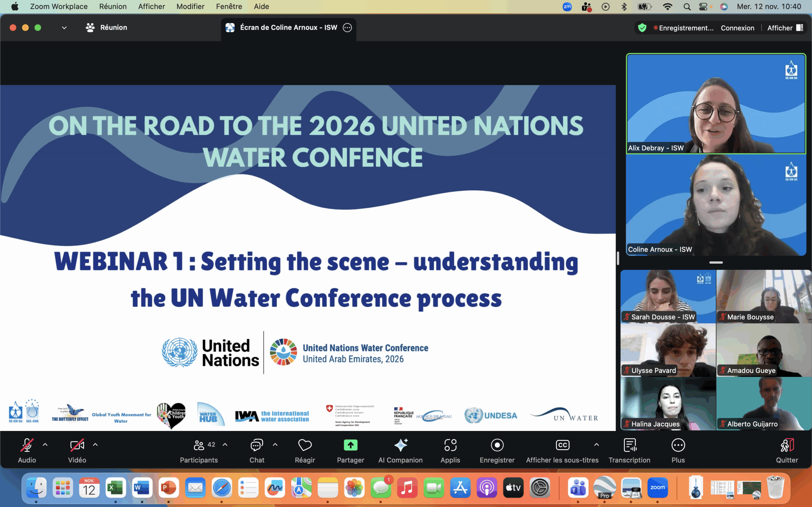This screenshot has width=812, height=507.
Task: Open the participants list dropdown arrow
Action: [x=225, y=445]
